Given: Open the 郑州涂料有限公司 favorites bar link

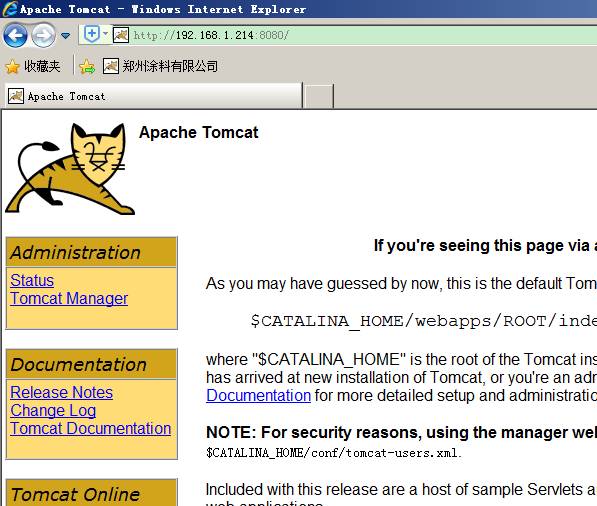Looking at the screenshot, I should pos(160,66).
